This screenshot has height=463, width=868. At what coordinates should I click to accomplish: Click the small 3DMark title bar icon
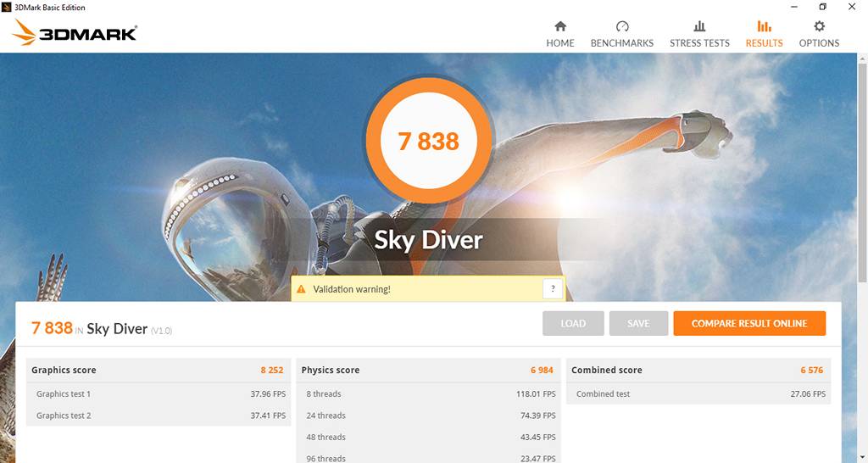pos(8,7)
